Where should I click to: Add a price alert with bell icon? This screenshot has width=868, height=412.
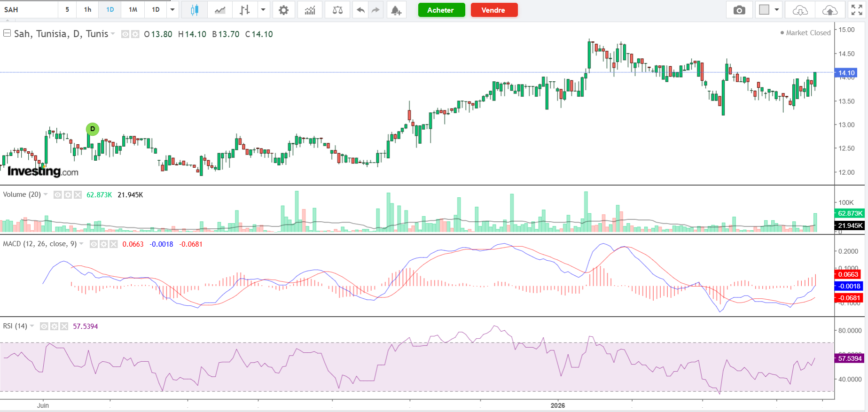[x=396, y=10]
